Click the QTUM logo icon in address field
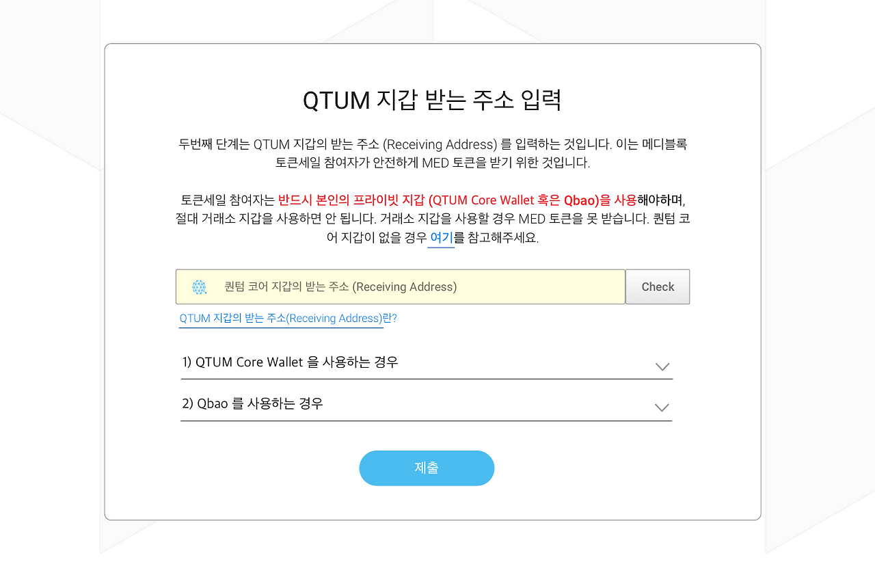This screenshot has width=875, height=588. [x=199, y=287]
